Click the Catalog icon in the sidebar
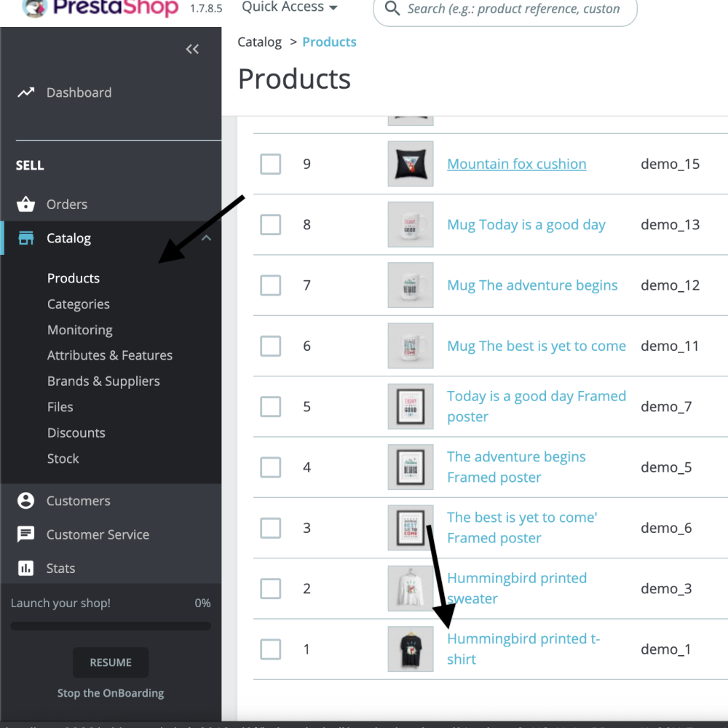Viewport: 728px width, 728px height. tap(25, 238)
